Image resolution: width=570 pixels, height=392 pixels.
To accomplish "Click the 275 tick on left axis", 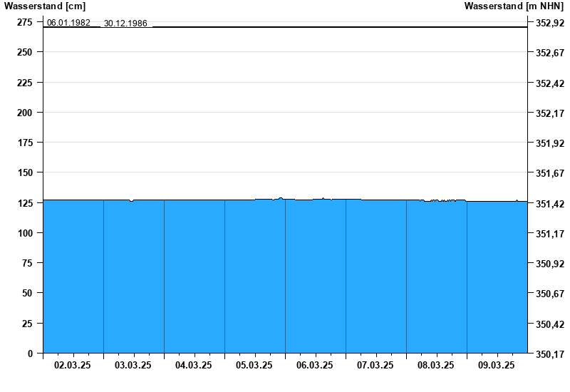I will click(x=25, y=22).
